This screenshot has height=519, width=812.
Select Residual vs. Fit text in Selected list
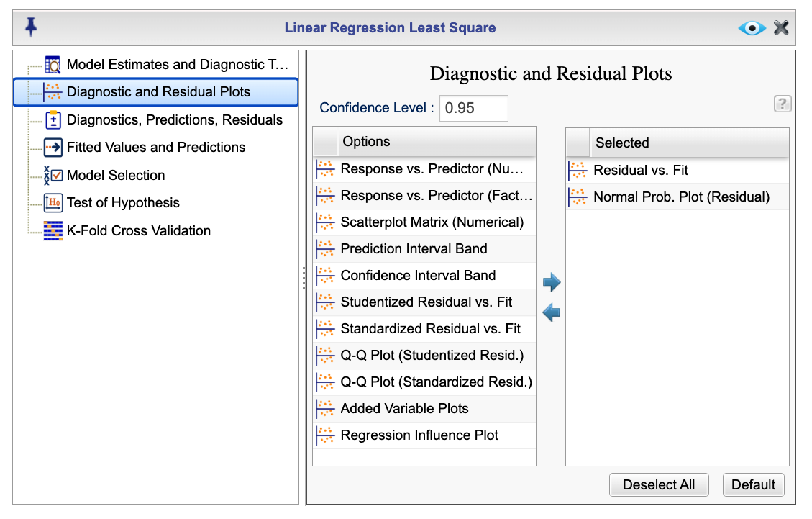641,170
